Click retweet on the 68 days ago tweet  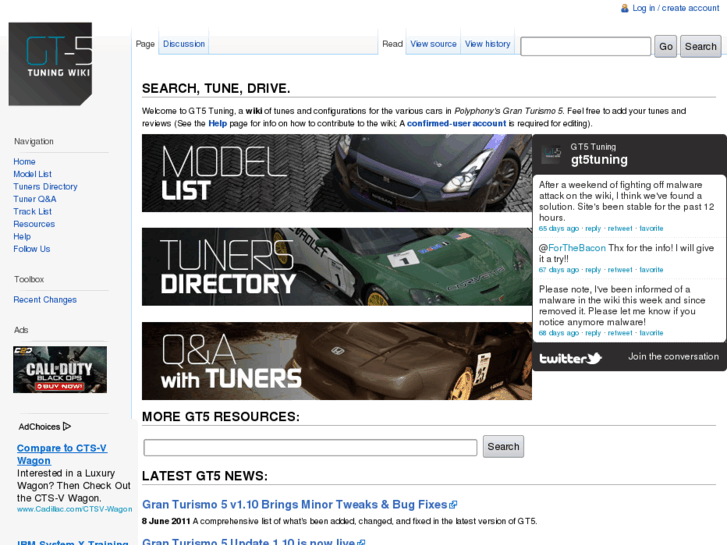point(620,333)
